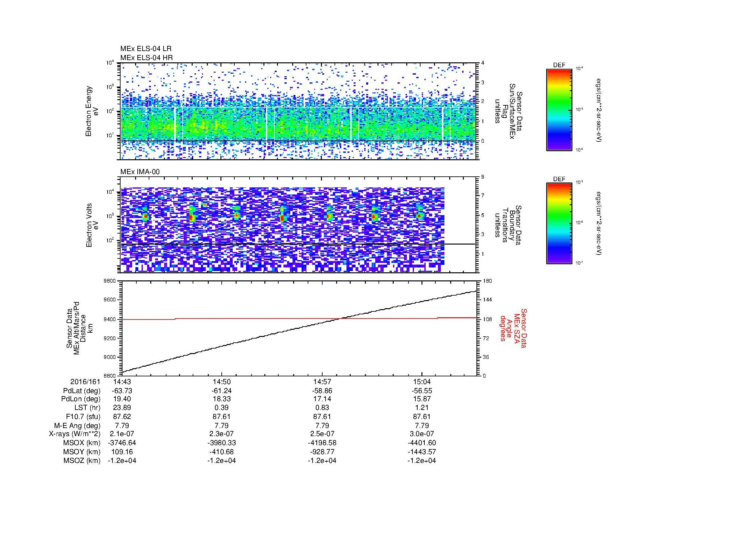Click PdLon value 15.87
The width and height of the screenshot is (756, 534).
click(x=422, y=399)
